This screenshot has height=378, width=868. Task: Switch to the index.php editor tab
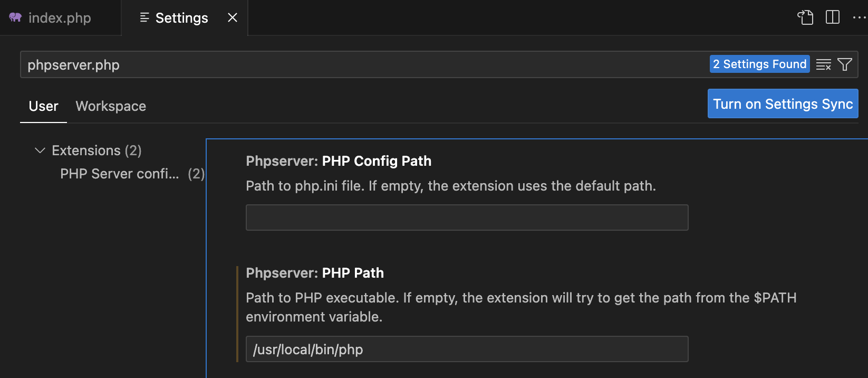click(61, 17)
